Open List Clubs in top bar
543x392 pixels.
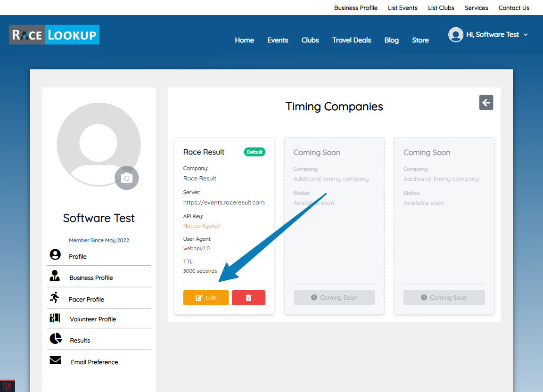pyautogui.click(x=441, y=8)
